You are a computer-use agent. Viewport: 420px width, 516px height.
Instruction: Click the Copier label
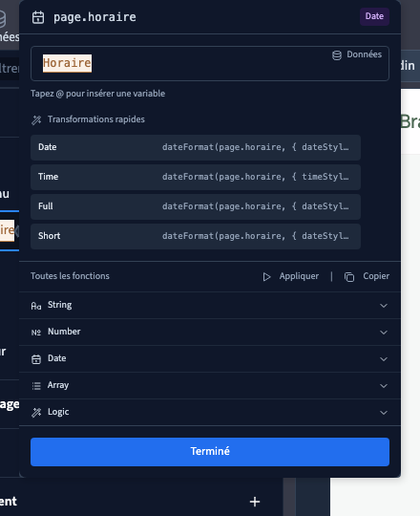[376, 276]
